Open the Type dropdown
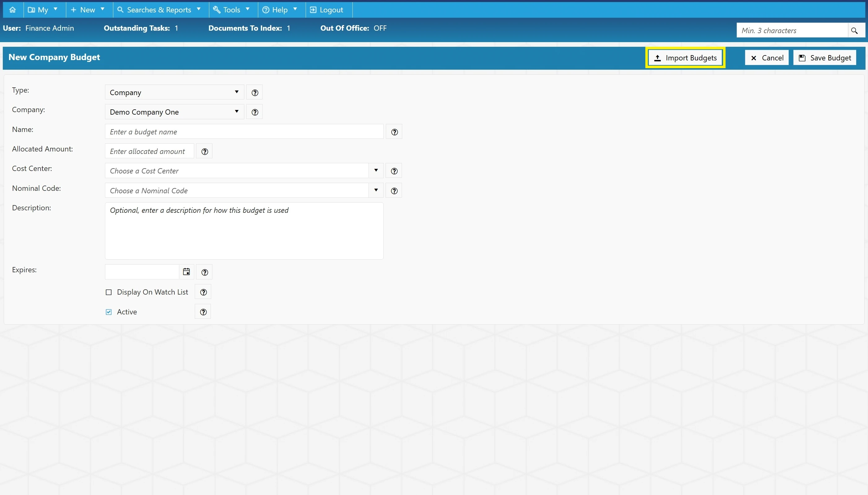868x495 pixels. (x=174, y=93)
